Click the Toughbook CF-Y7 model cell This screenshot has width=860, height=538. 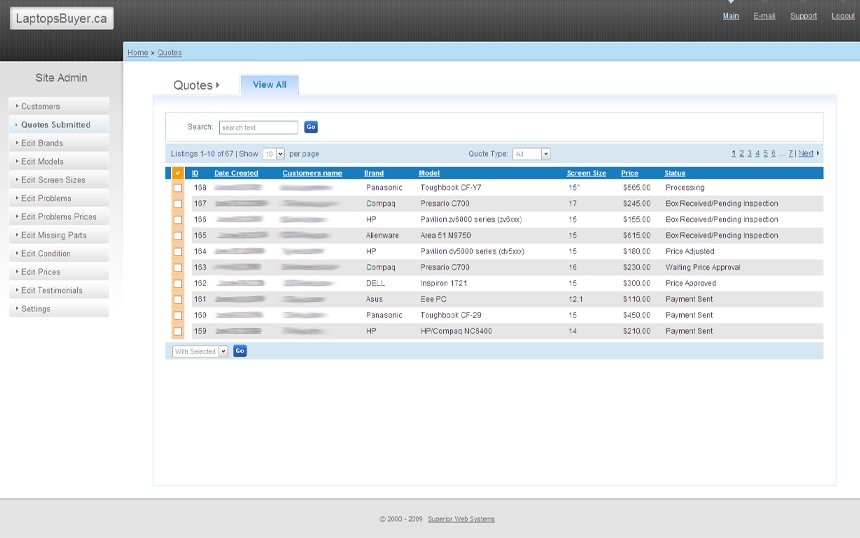[451, 188]
